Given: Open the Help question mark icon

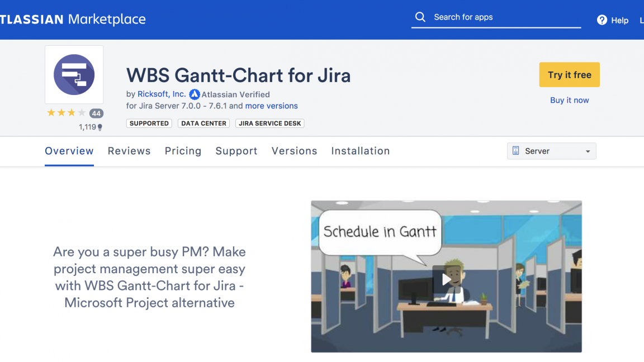Looking at the screenshot, I should pyautogui.click(x=602, y=20).
